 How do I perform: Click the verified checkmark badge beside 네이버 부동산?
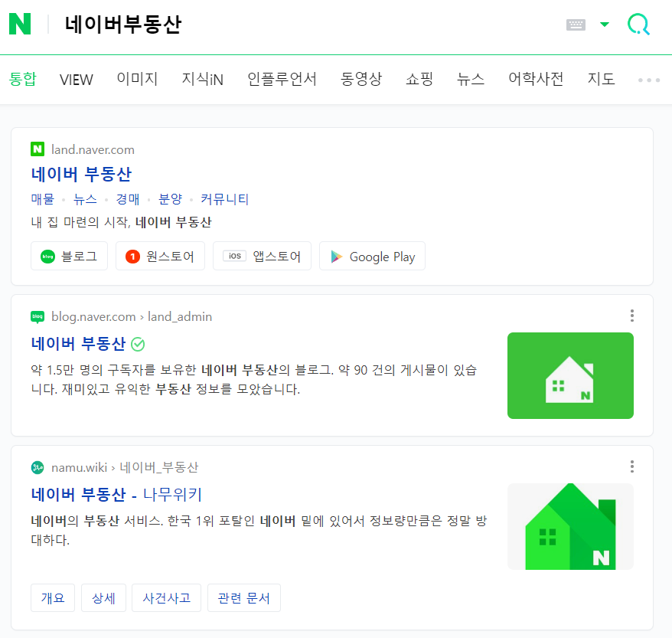[138, 345]
